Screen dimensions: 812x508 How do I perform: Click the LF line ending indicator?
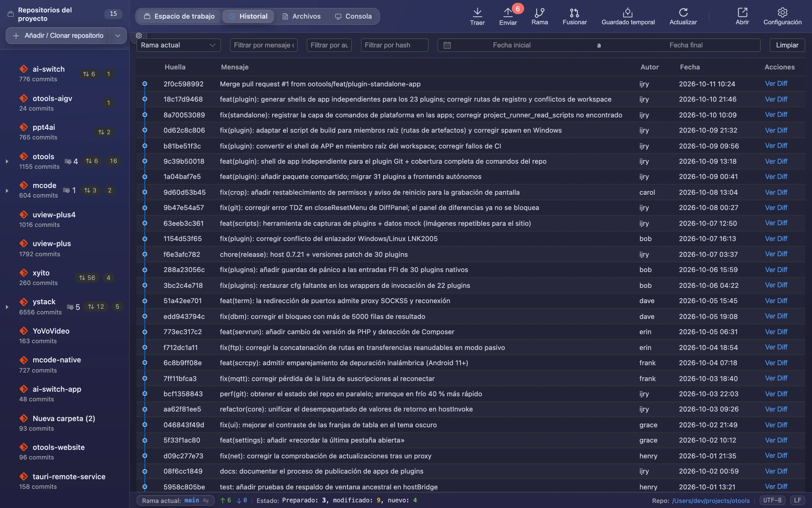pos(798,500)
